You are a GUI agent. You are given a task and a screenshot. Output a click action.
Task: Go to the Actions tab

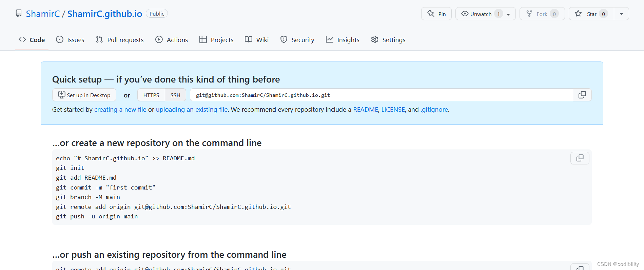pos(172,40)
